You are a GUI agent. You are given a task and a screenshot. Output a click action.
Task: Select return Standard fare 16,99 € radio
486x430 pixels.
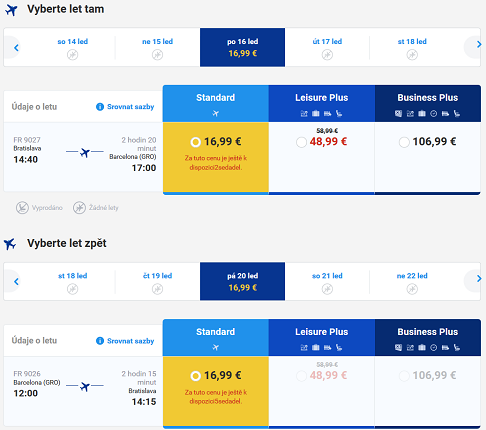point(195,376)
